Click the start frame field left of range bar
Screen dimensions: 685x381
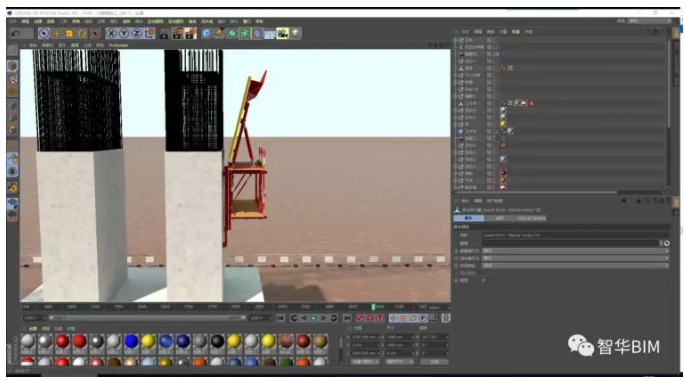[35, 318]
